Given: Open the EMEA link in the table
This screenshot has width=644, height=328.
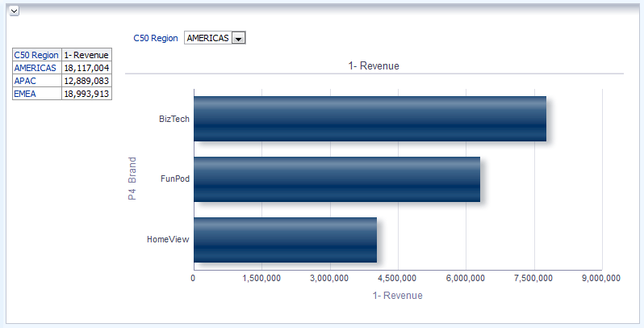Looking at the screenshot, I should (25, 94).
